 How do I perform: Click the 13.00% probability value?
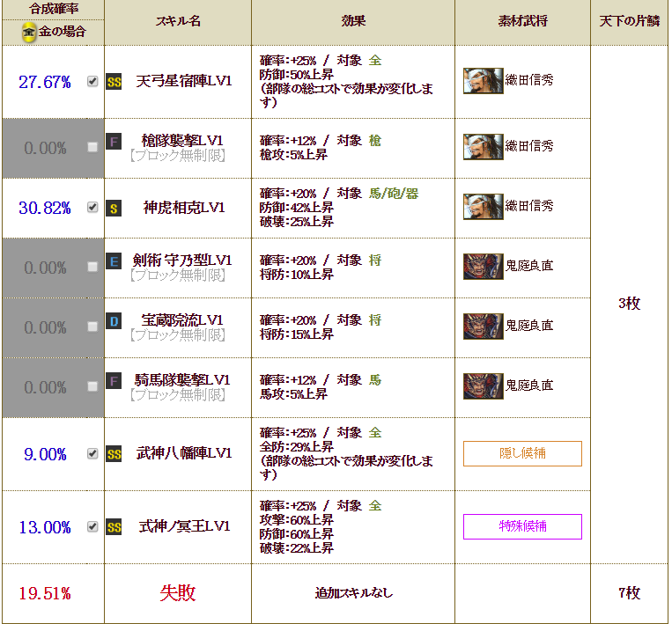45,527
